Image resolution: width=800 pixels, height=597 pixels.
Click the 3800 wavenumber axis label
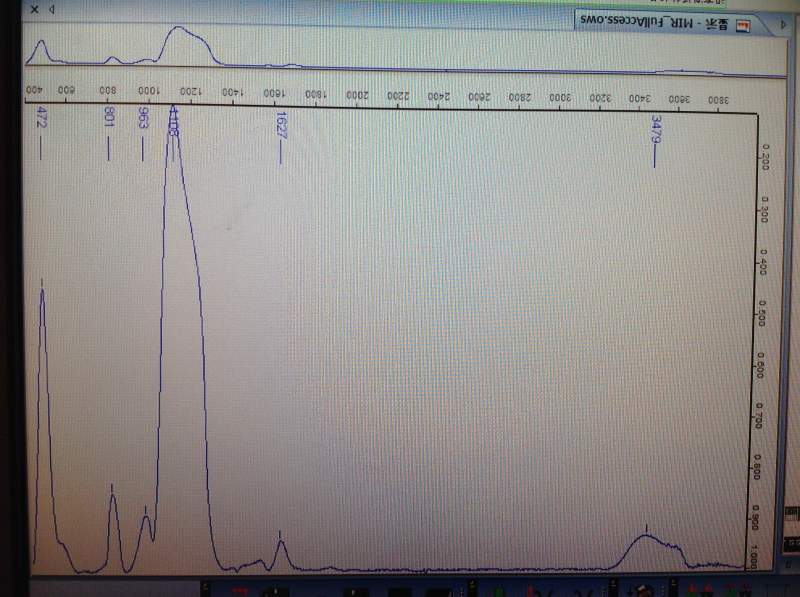point(718,100)
